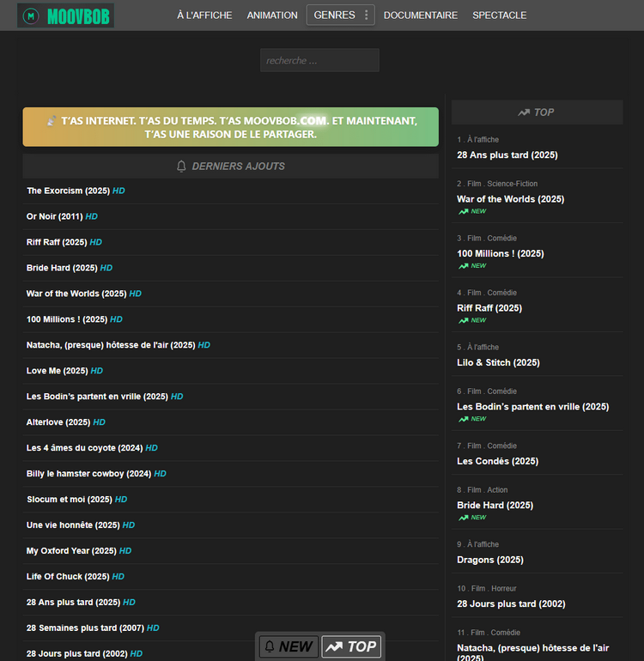
Task: Open 28 Ans plus tard in latest additions list
Action: (73, 602)
